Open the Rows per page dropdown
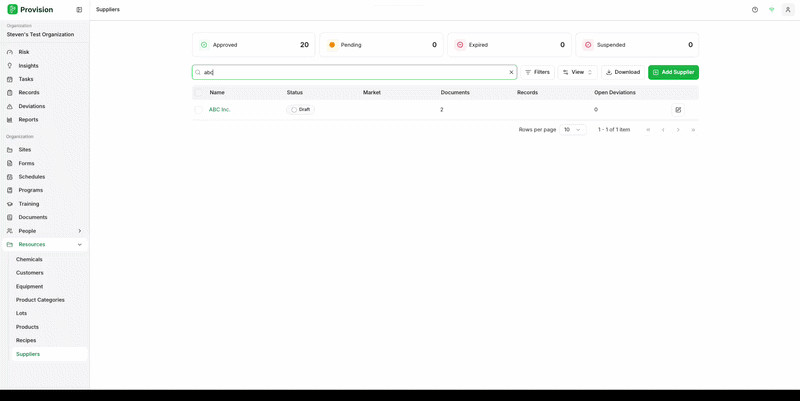The width and height of the screenshot is (800, 401). point(572,130)
